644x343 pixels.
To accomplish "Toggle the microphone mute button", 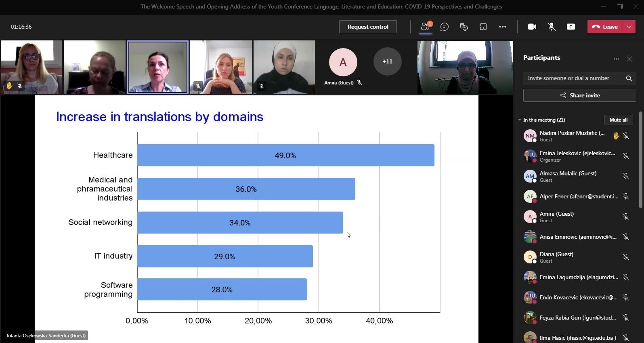I will [x=551, y=27].
